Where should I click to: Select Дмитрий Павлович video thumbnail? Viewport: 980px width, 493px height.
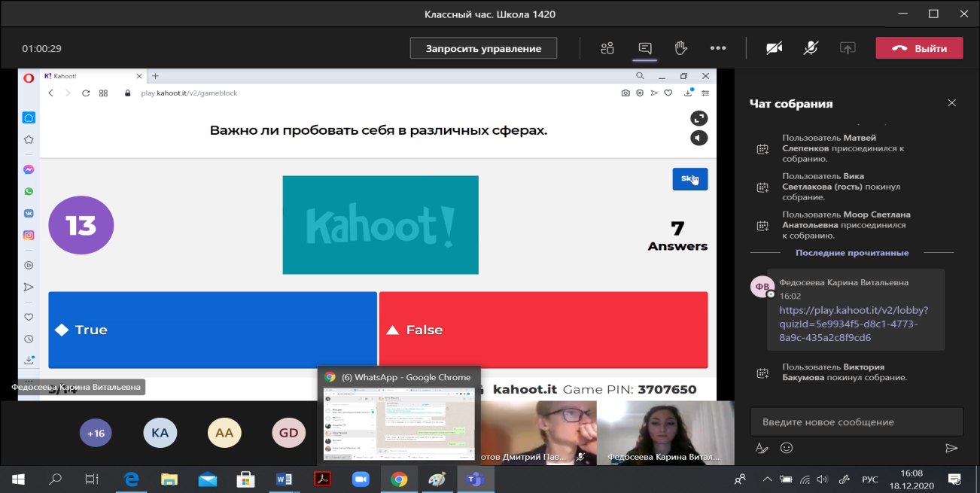(x=537, y=432)
